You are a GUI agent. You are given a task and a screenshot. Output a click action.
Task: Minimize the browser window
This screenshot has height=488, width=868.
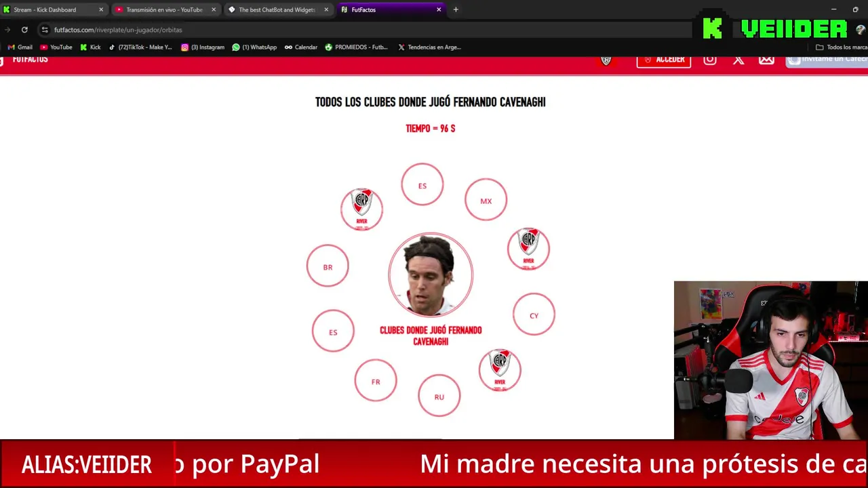(835, 9)
